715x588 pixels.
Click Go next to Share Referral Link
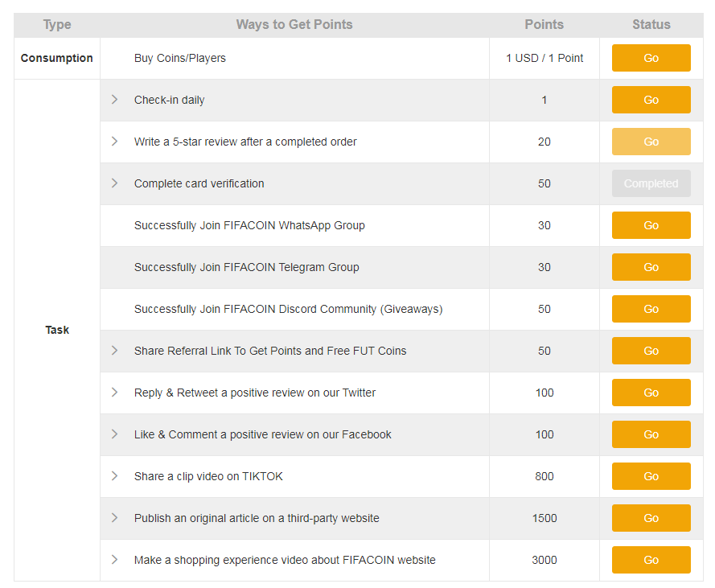(x=651, y=351)
